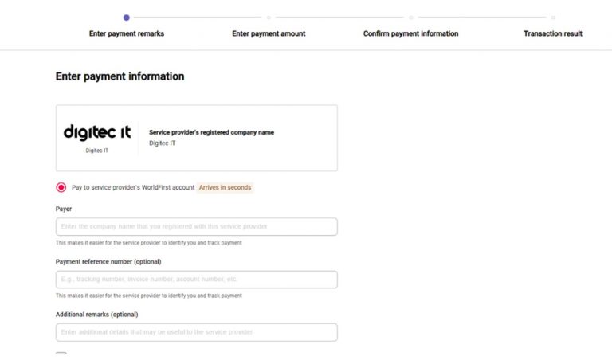
Task: Click the second progress step dot
Action: pos(269,18)
